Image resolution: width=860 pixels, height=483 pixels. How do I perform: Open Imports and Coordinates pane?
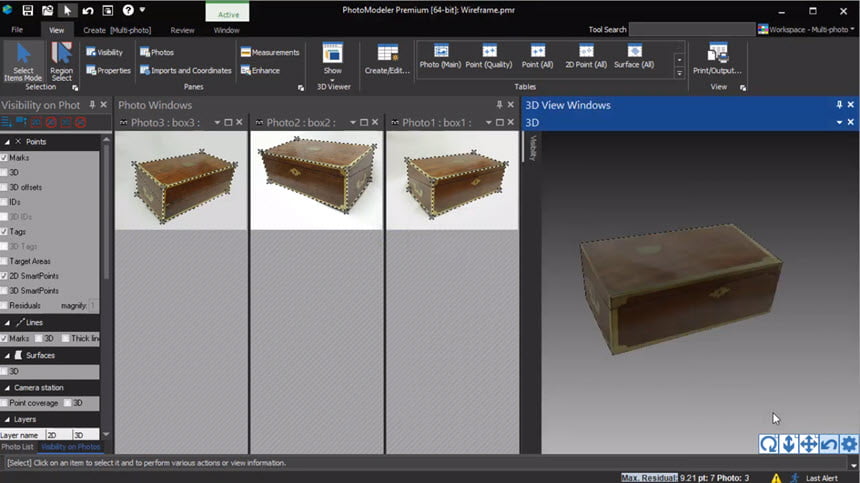186,70
